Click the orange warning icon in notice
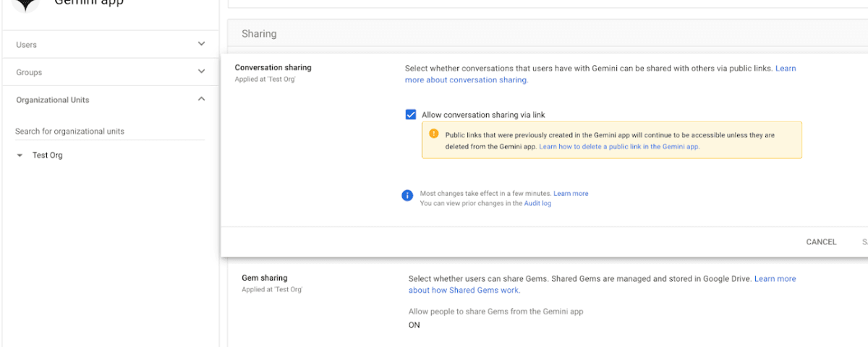Screen dimensions: 868x347 tap(433, 134)
